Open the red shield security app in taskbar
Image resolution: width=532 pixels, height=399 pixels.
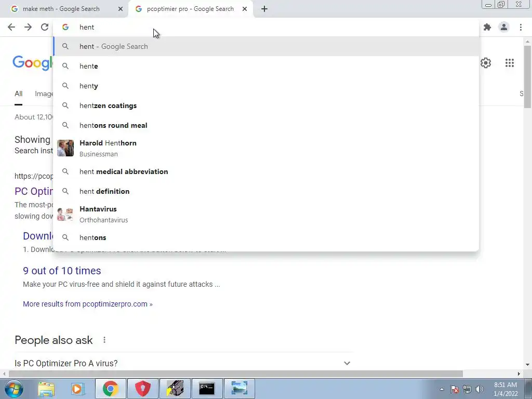click(143, 389)
